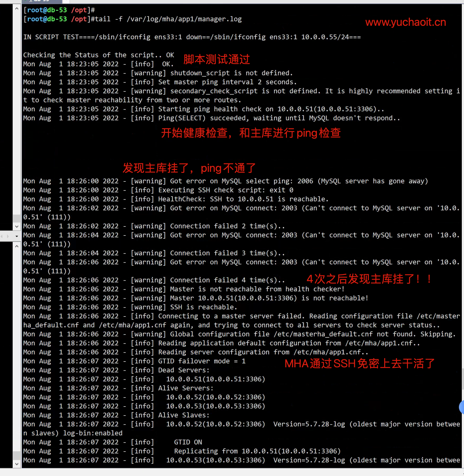Click the scroll-down arrow in the lower left pane
Screen dimensions: 464x476
pyautogui.click(x=17, y=464)
